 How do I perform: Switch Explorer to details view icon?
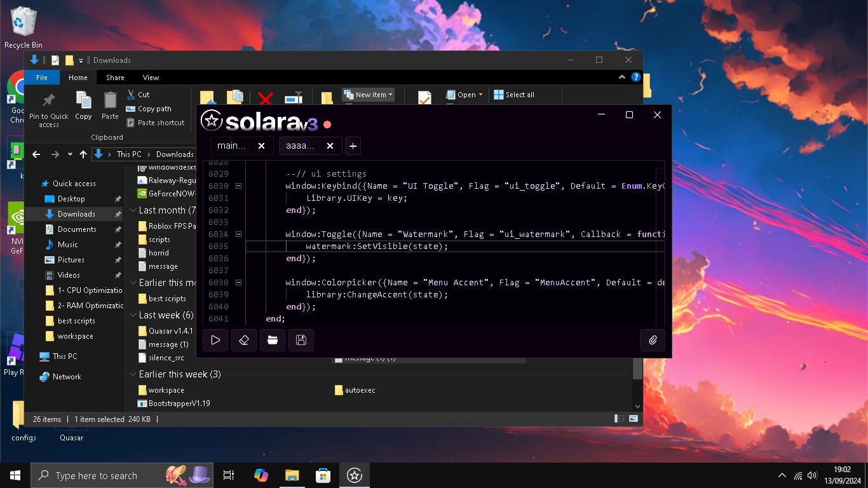[620, 419]
